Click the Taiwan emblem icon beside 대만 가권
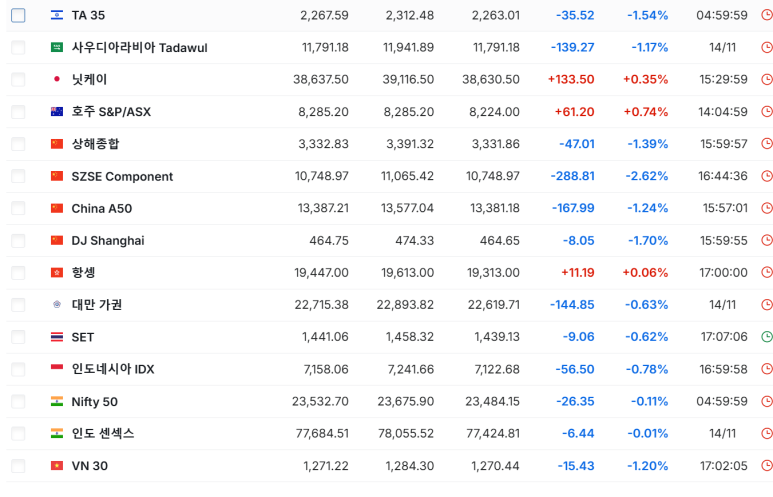773x497 pixels. (x=57, y=305)
